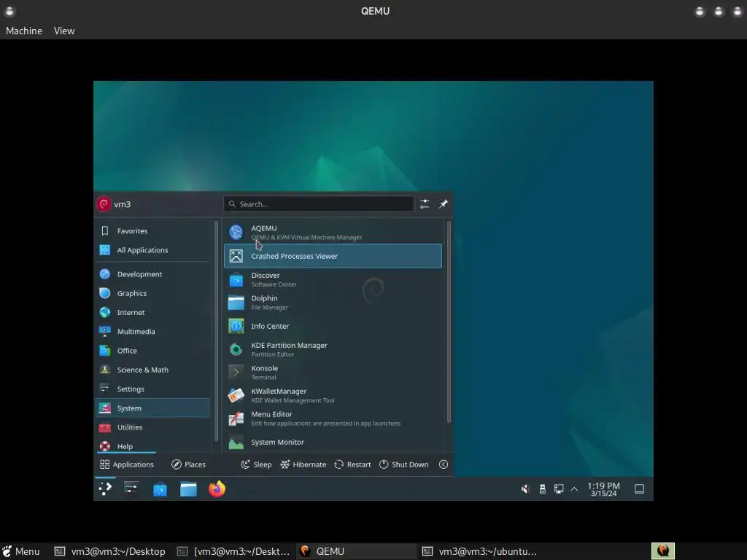
Task: Launch Dolphin File Manager from menu list
Action: pos(333,303)
